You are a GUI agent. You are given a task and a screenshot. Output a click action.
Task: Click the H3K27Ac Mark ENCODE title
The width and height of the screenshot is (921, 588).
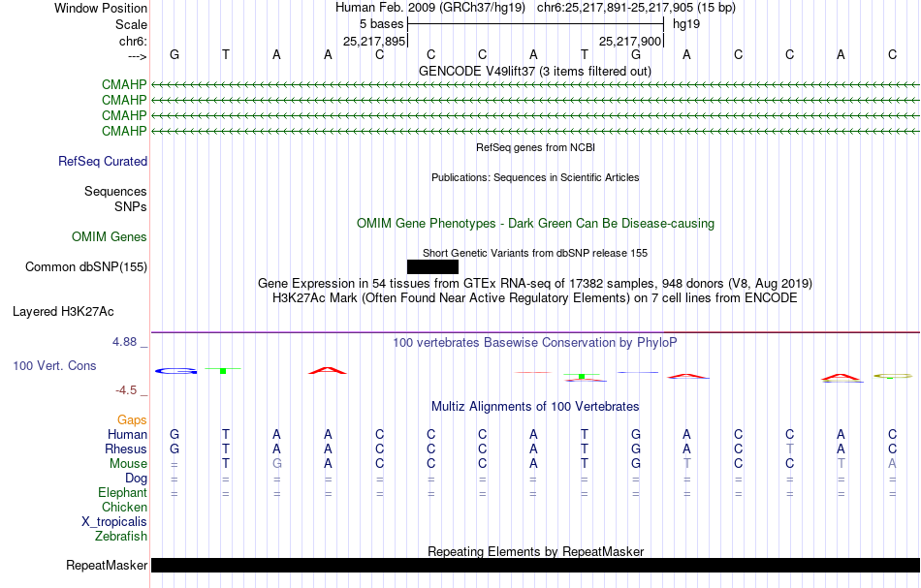534,298
